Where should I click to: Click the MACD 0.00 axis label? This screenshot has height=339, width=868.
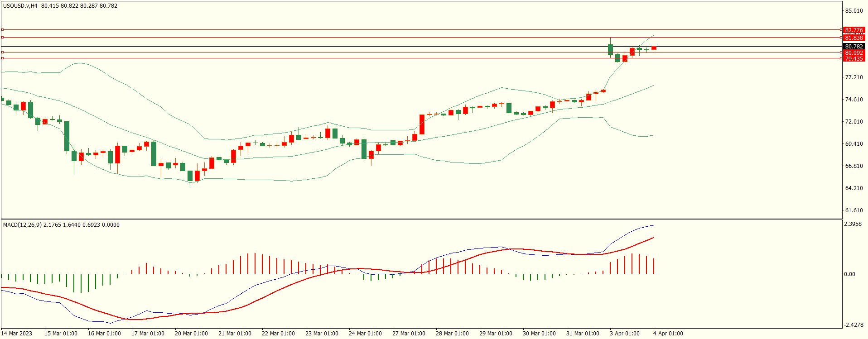click(x=849, y=274)
